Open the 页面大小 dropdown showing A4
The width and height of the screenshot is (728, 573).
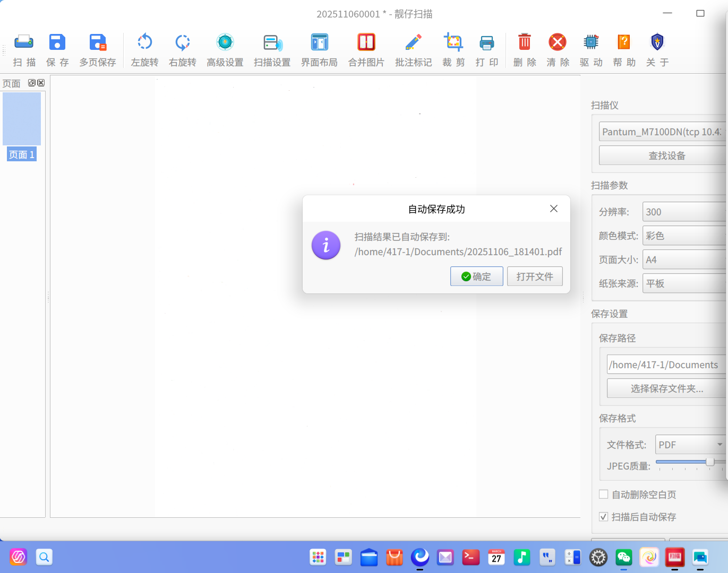(x=684, y=259)
